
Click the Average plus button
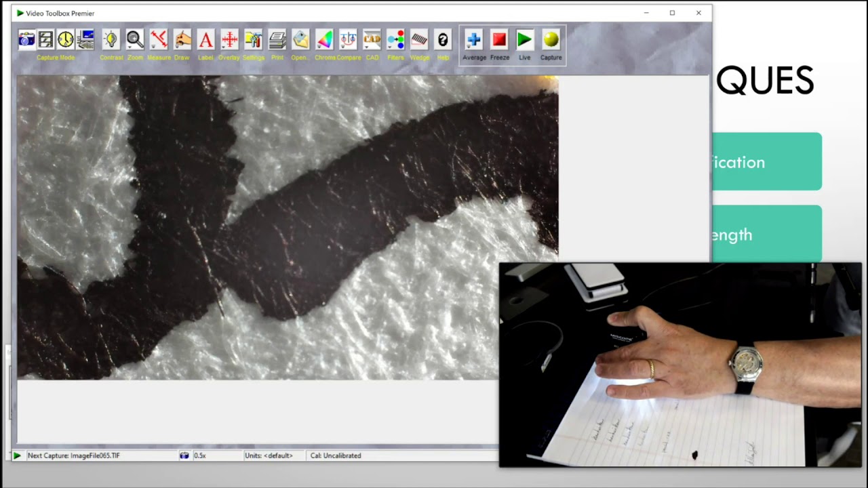[x=474, y=40]
